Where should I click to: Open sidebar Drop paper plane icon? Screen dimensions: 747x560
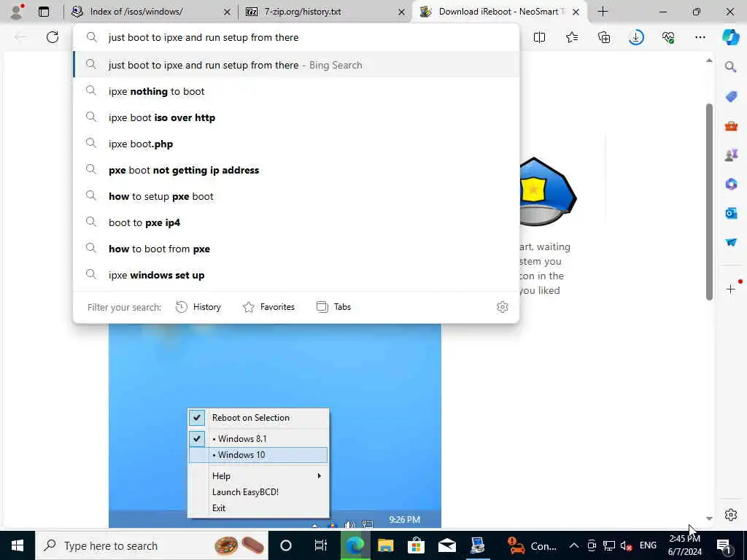pos(731,242)
